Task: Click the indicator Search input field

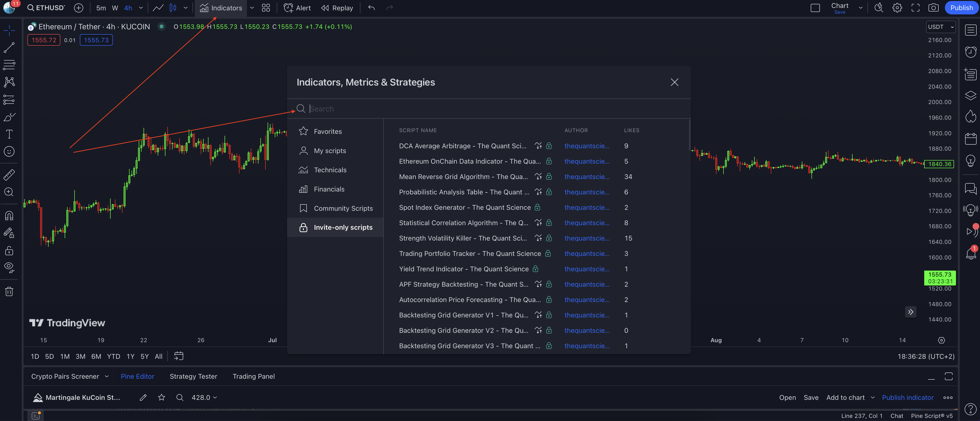Action: click(457, 109)
